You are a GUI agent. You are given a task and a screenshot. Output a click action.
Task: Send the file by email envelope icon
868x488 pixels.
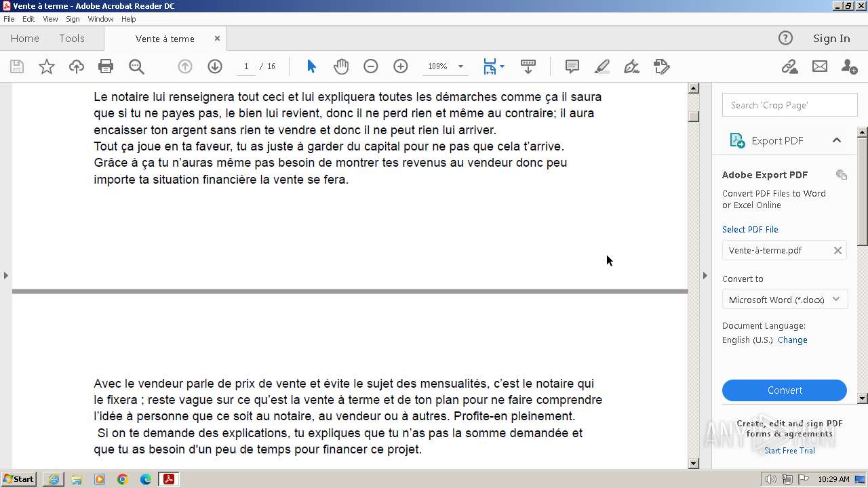(x=820, y=66)
